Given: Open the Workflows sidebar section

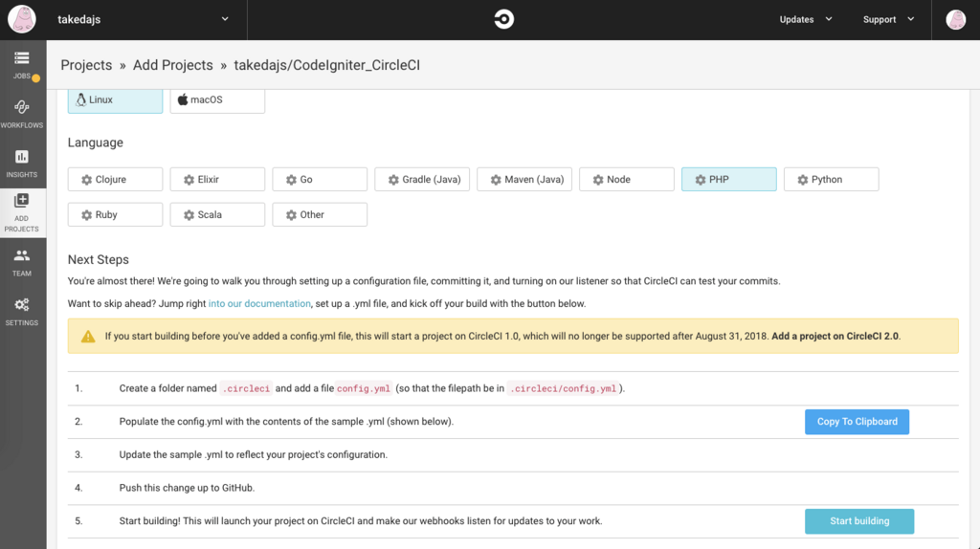Looking at the screenshot, I should tap(23, 115).
